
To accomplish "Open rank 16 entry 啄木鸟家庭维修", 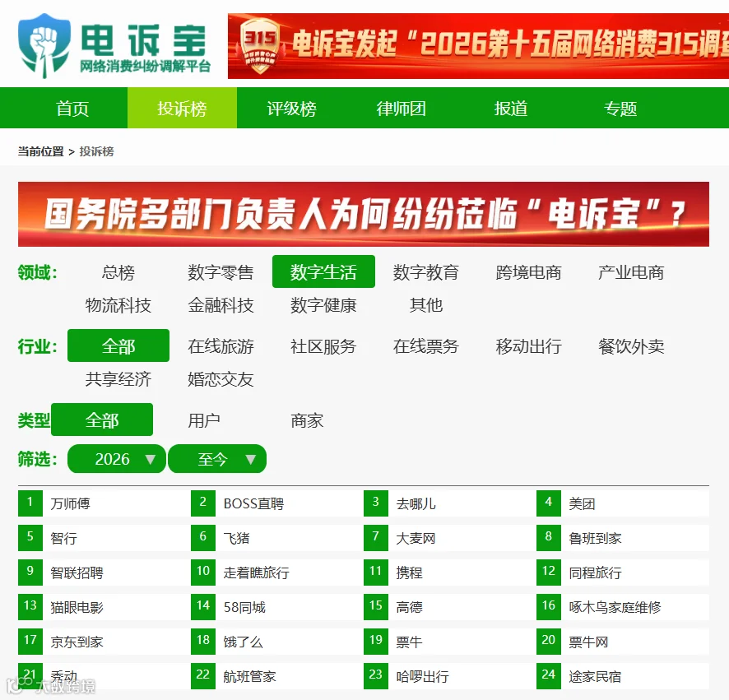I will (615, 608).
